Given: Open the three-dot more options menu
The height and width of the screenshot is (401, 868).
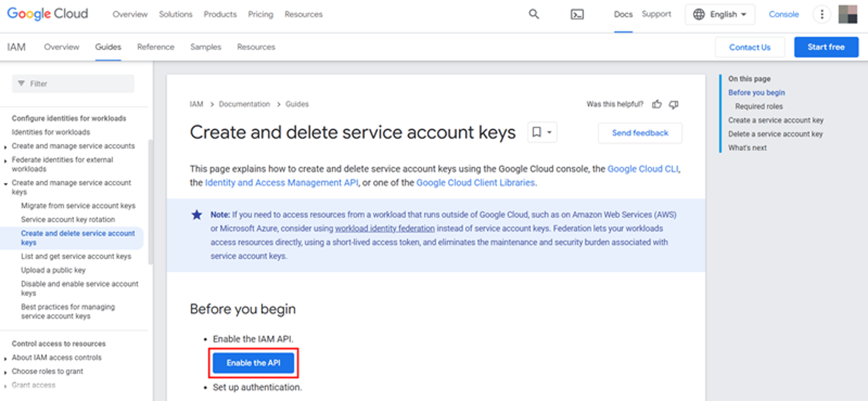Looking at the screenshot, I should (822, 14).
